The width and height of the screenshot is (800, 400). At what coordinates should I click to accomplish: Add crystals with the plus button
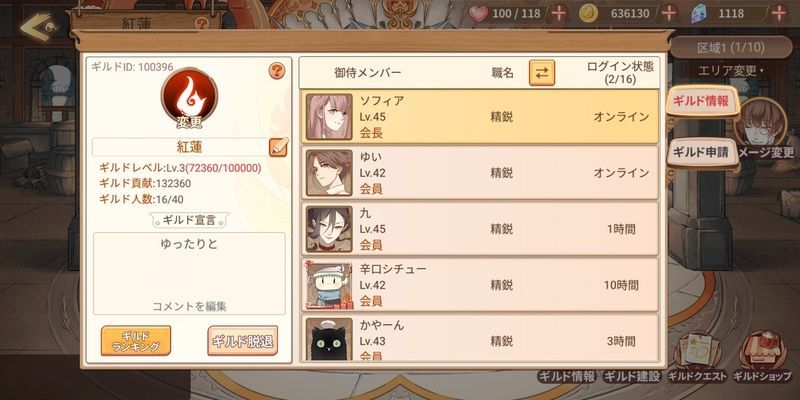point(779,13)
